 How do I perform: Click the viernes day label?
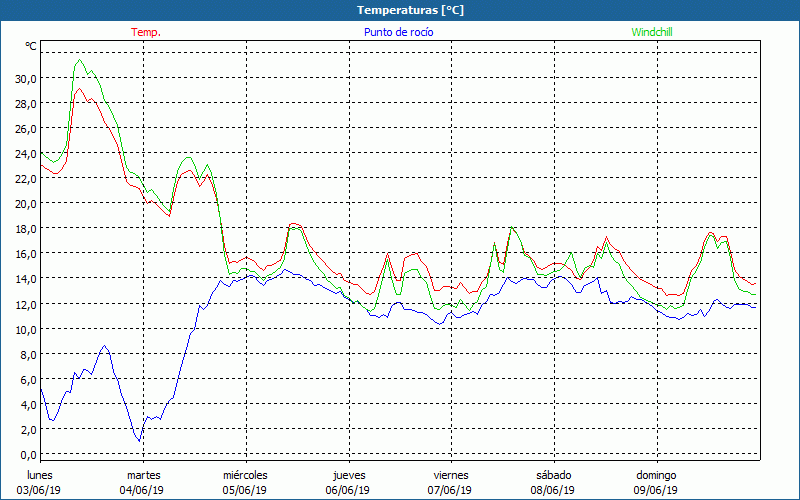pos(451,475)
